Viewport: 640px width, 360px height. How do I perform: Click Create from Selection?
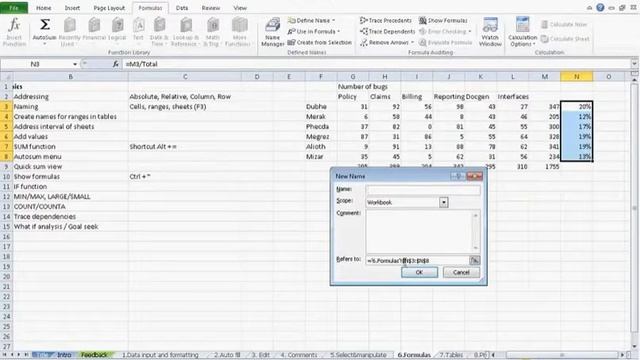click(x=320, y=42)
